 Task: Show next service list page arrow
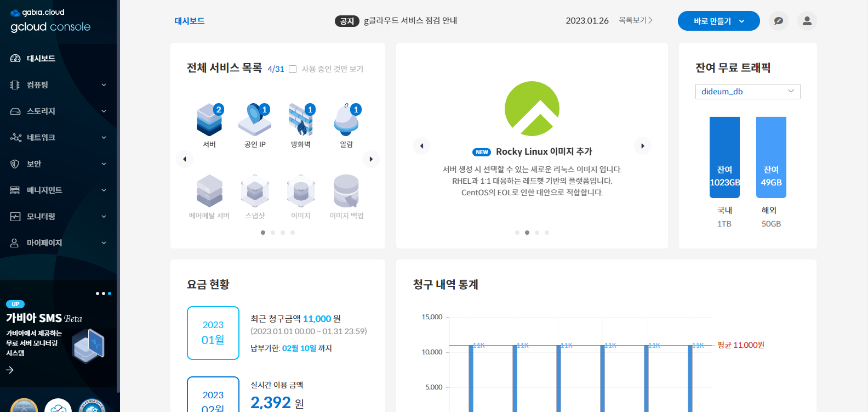click(x=371, y=159)
